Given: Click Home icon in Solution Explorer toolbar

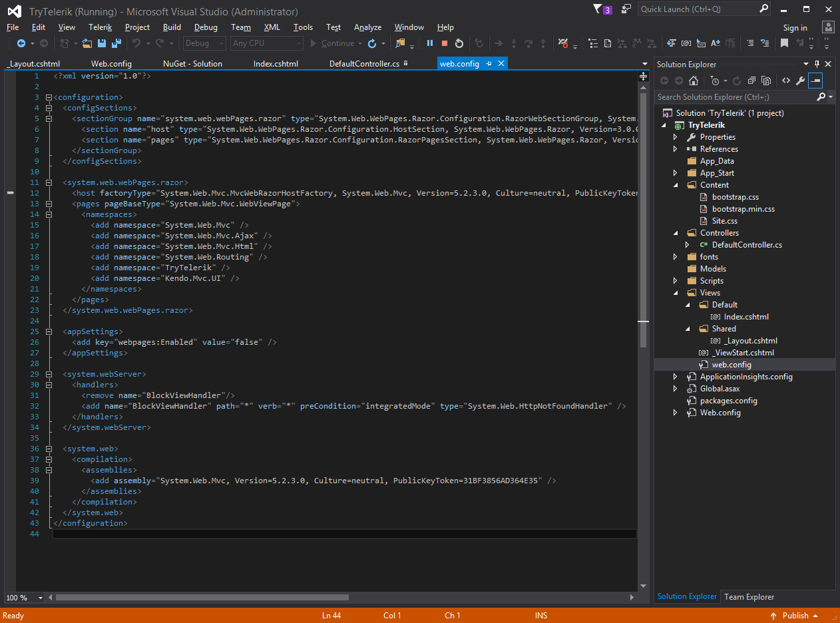Looking at the screenshot, I should tap(694, 81).
